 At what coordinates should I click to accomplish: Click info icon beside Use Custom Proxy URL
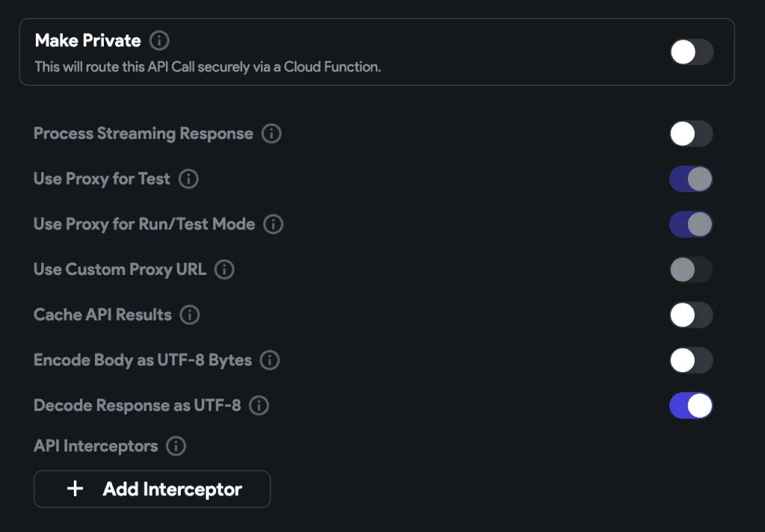coord(224,270)
